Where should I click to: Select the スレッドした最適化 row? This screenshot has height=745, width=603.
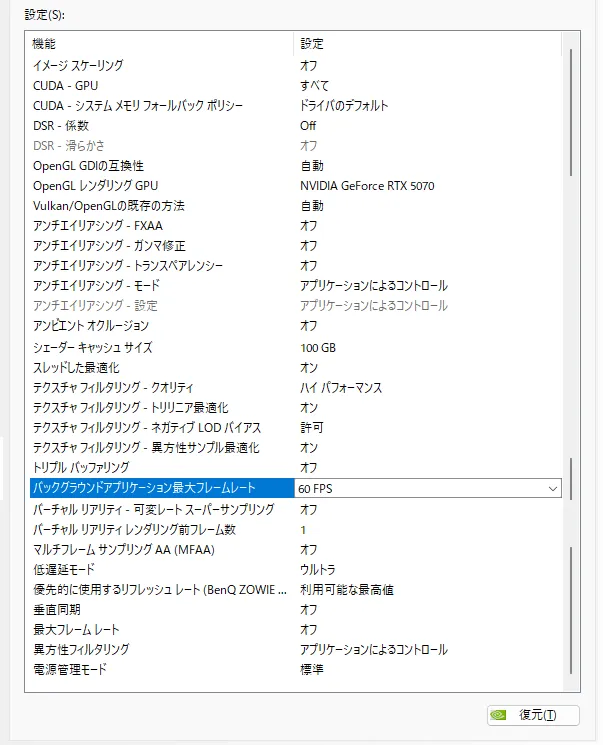[x=296, y=368]
